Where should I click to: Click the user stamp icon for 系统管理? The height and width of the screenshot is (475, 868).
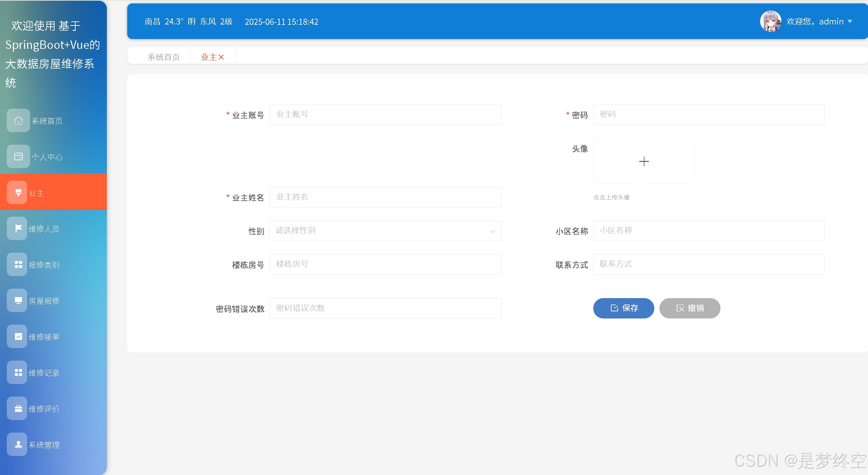(x=18, y=444)
